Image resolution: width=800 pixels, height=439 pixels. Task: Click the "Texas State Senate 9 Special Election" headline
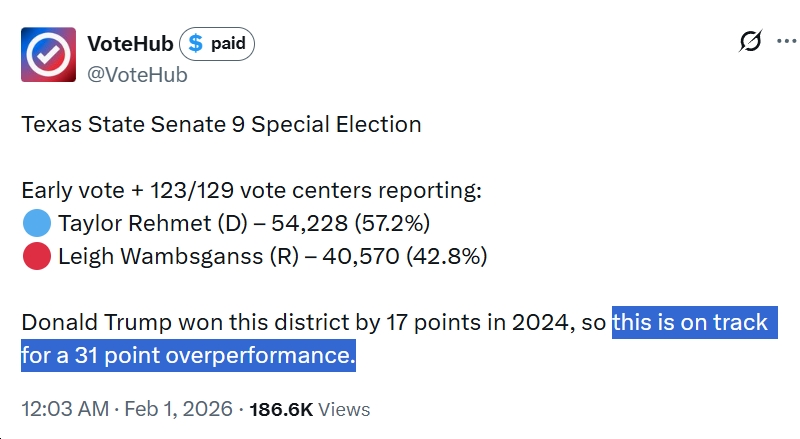[x=221, y=125]
